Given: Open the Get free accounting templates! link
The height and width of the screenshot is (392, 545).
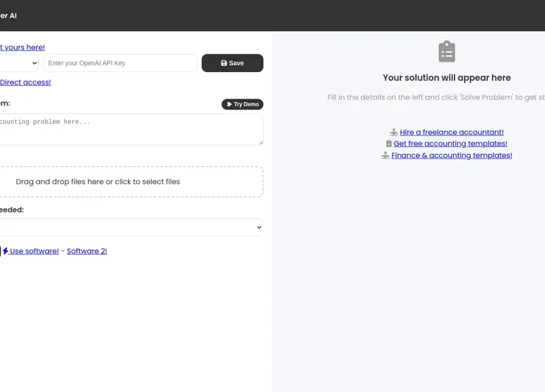Looking at the screenshot, I should [450, 144].
